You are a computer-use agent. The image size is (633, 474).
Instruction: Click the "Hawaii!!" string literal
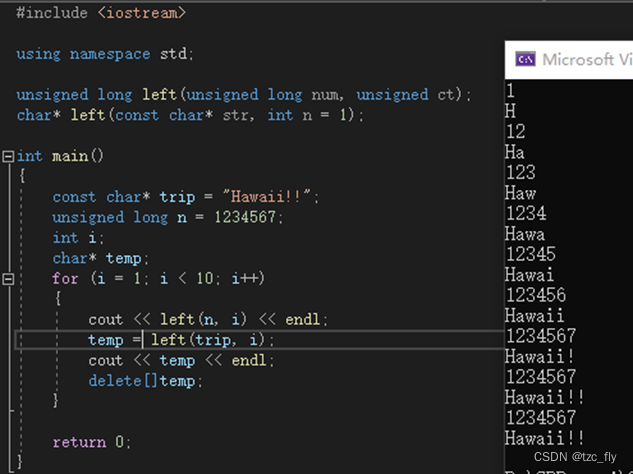267,197
